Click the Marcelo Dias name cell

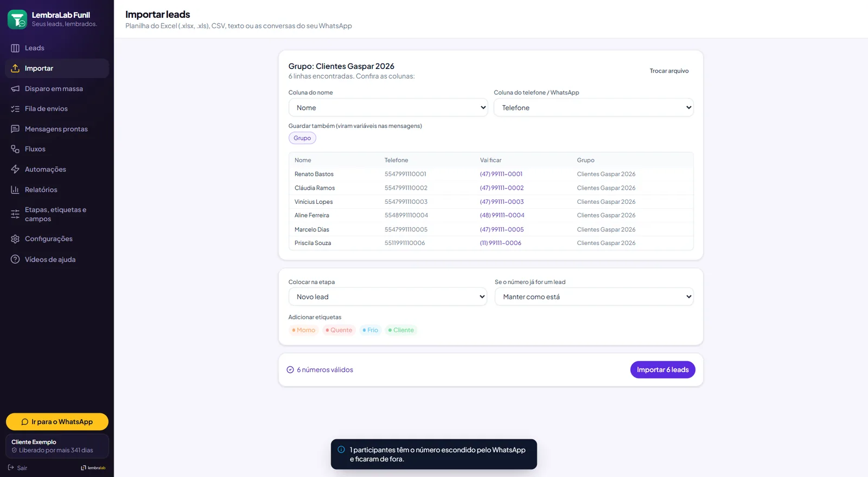(312, 229)
